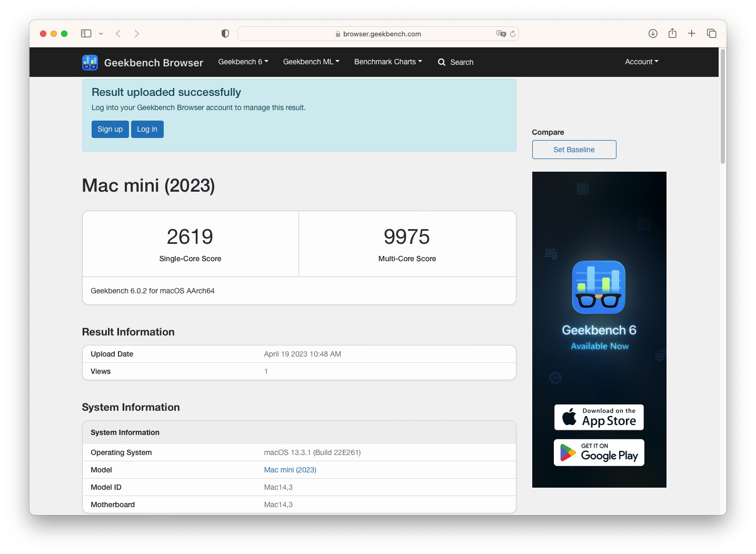Screen dimensions: 756x554
Task: Show tab overview icon
Action: [x=712, y=34]
